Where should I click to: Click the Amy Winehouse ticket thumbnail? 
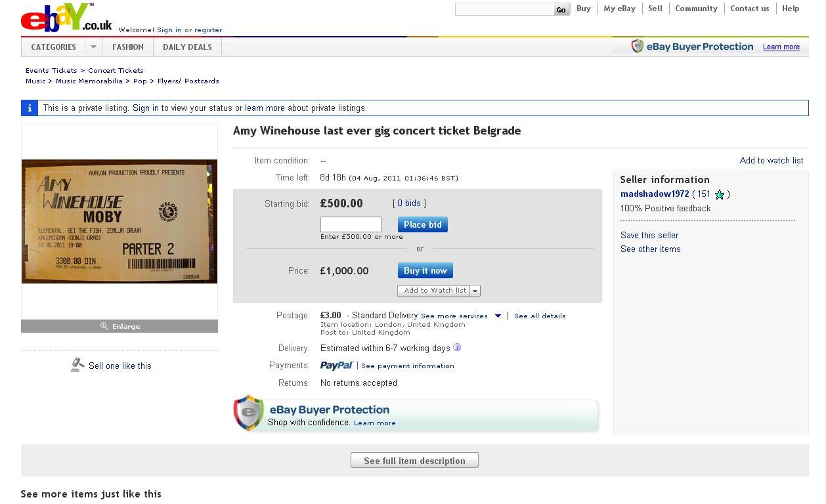coord(120,221)
